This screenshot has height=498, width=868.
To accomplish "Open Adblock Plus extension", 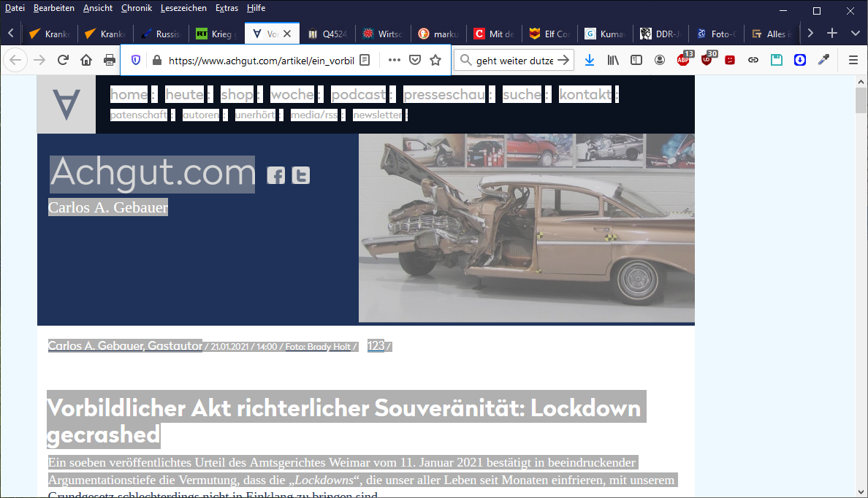I will pos(684,59).
